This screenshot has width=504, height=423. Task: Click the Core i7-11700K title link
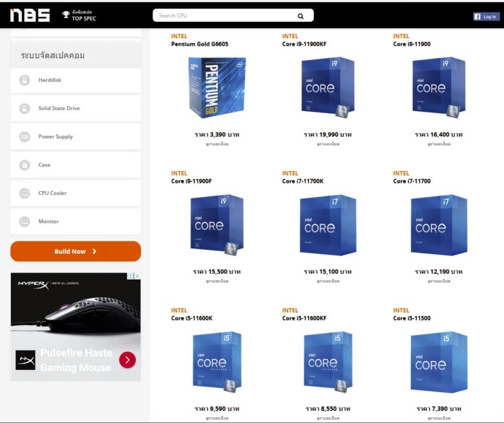pyautogui.click(x=303, y=181)
